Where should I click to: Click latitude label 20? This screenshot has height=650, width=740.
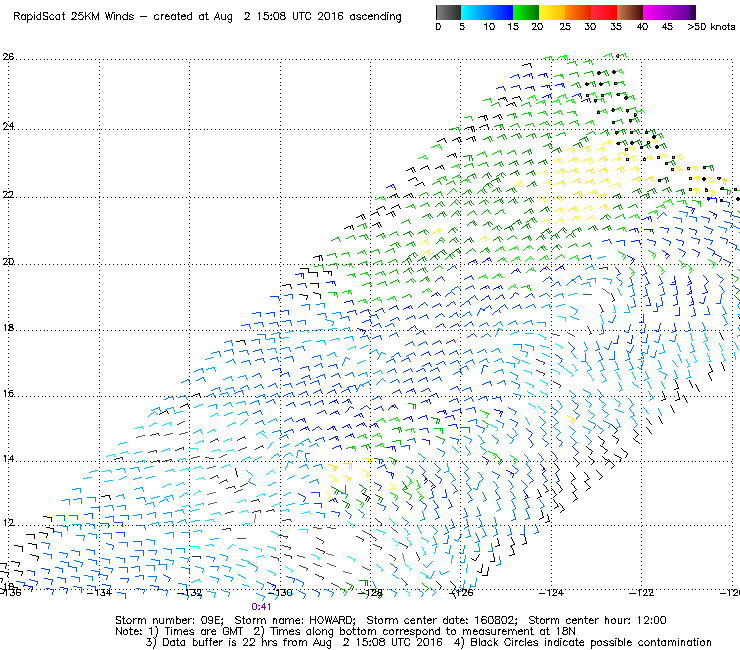[x=8, y=262]
